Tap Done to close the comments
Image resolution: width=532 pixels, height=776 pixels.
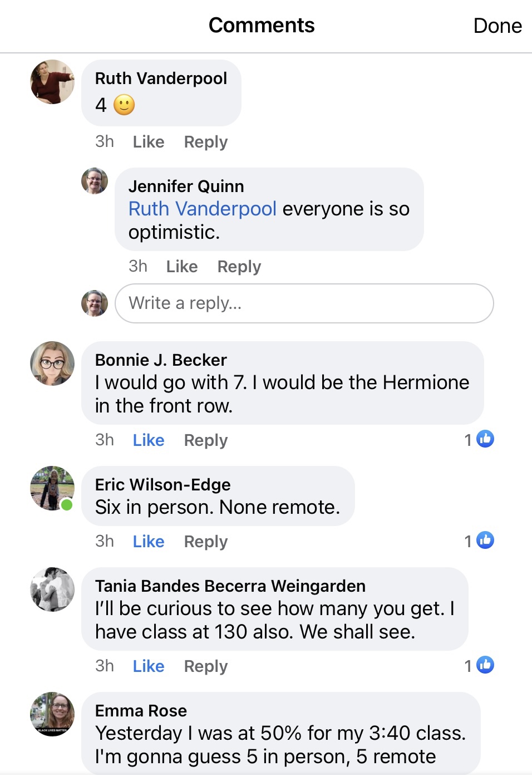point(497,26)
